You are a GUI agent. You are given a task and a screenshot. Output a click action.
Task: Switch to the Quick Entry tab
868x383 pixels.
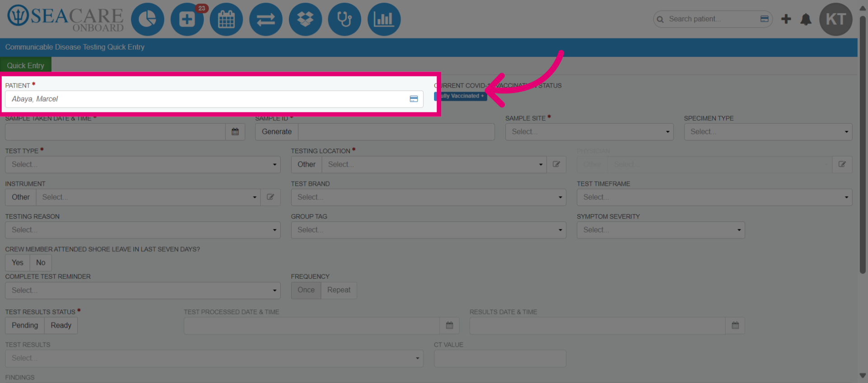click(x=26, y=65)
